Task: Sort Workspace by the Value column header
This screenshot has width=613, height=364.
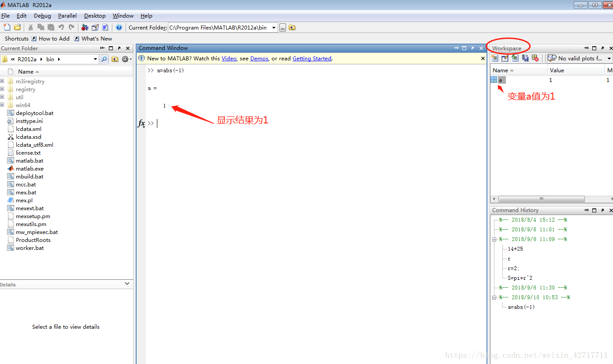Action: click(576, 70)
